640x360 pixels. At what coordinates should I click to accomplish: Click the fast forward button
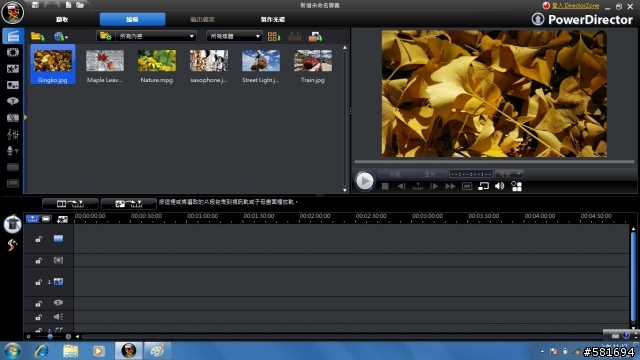tap(450, 186)
